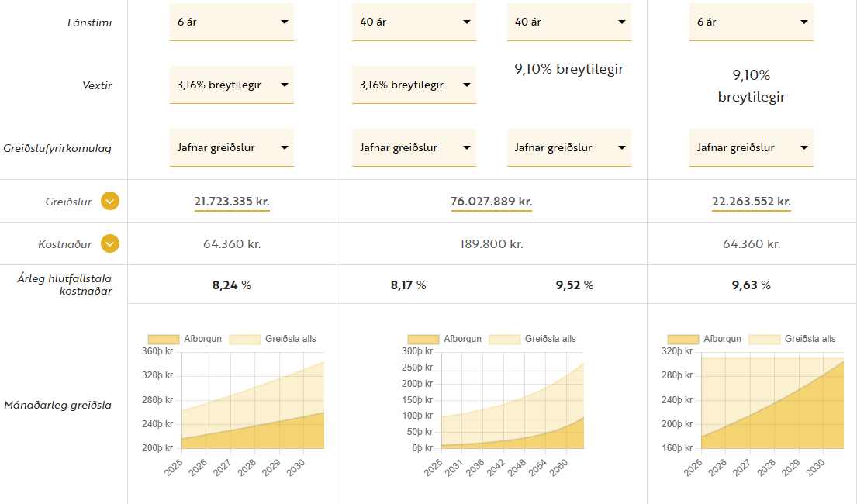The width and height of the screenshot is (857, 504).
Task: Expand the Greiðslur row chevron icon
Action: (x=110, y=202)
